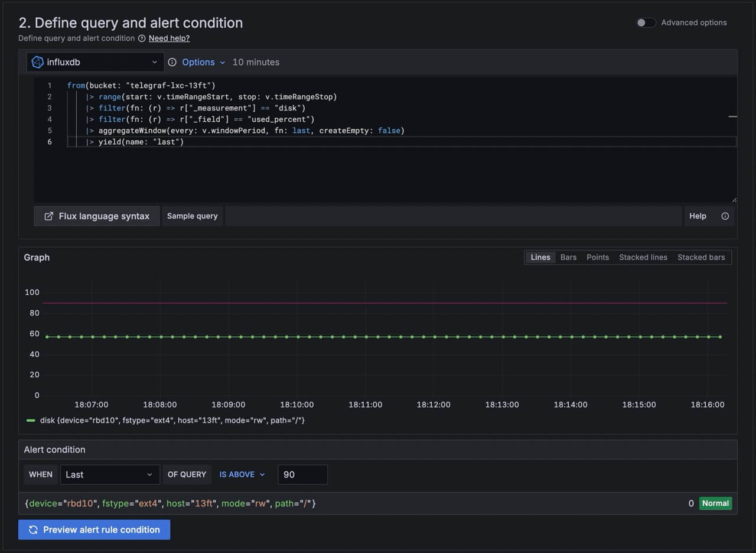756x553 pixels.
Task: Choose the Points graph style
Action: 597,258
